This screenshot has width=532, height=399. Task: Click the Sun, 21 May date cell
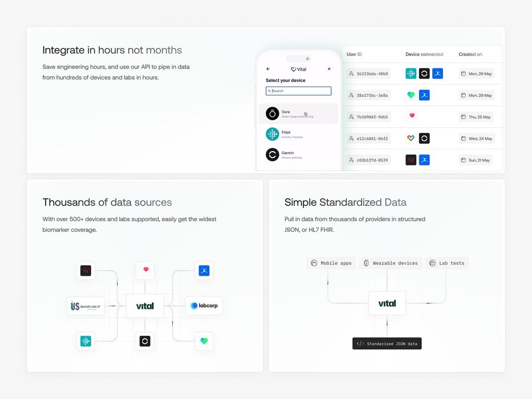[476, 160]
